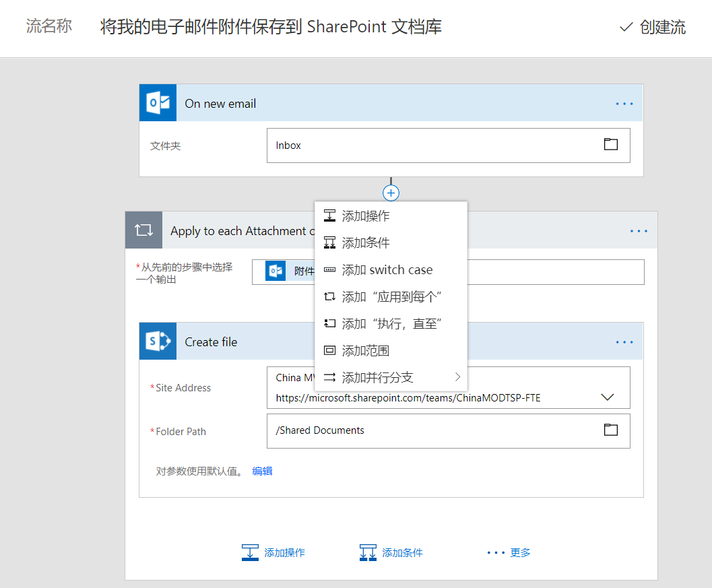Click the plus insert-step button between steps
Screen dimensions: 712x588
click(391, 193)
